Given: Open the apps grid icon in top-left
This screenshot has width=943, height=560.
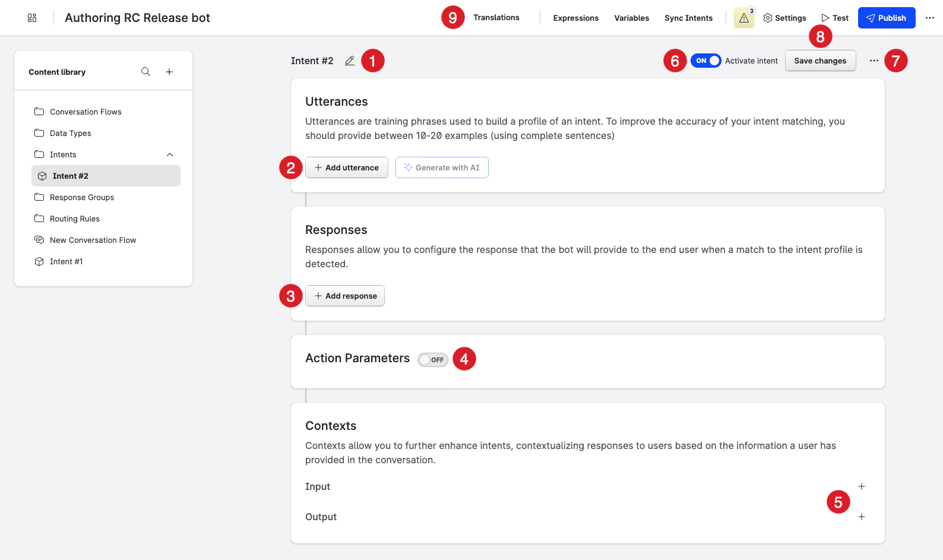Looking at the screenshot, I should point(32,18).
